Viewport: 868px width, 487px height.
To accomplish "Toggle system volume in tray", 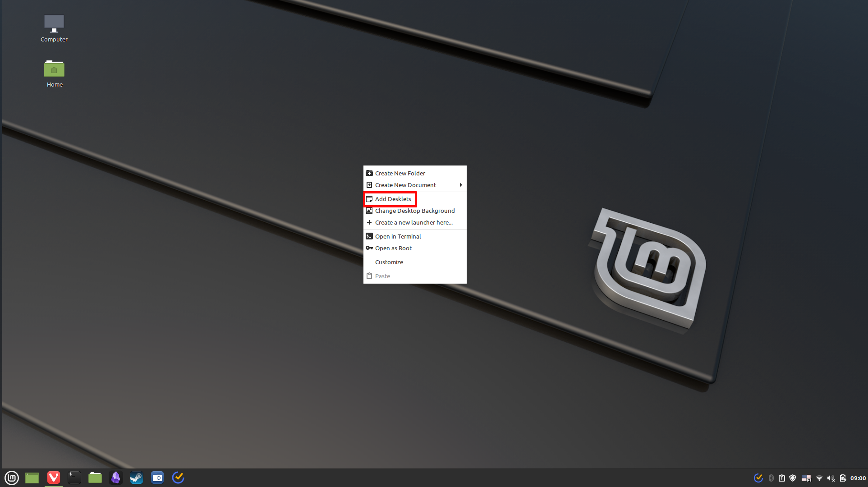I will tap(831, 478).
